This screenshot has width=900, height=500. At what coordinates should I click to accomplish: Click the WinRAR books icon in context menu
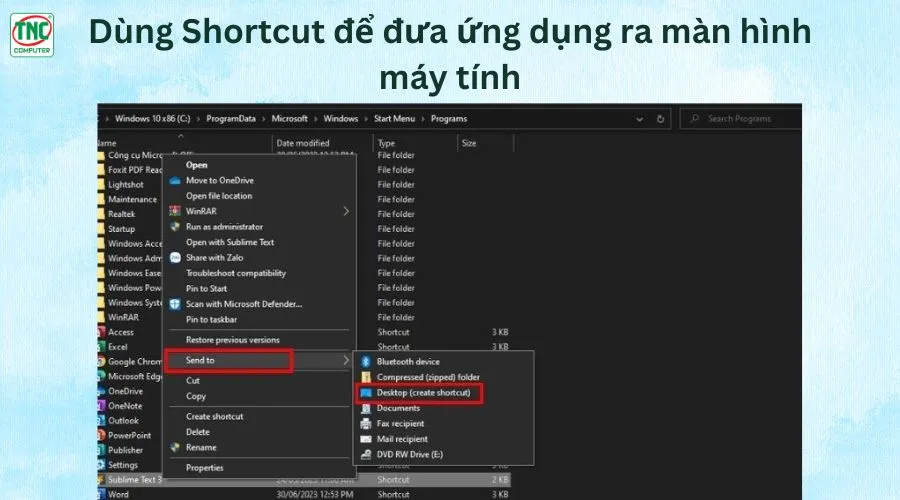click(x=175, y=211)
